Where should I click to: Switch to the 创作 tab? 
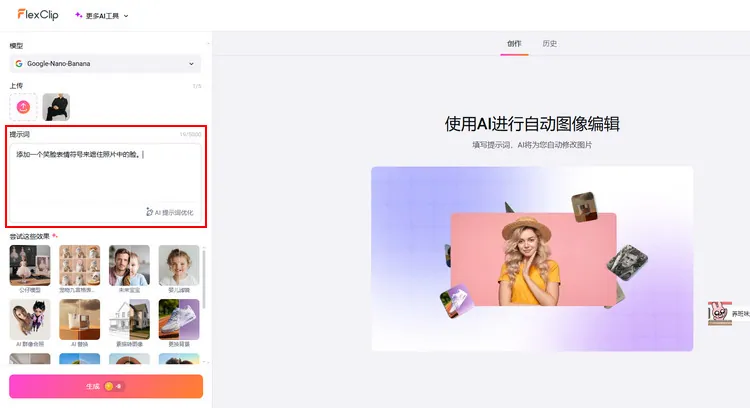click(514, 44)
